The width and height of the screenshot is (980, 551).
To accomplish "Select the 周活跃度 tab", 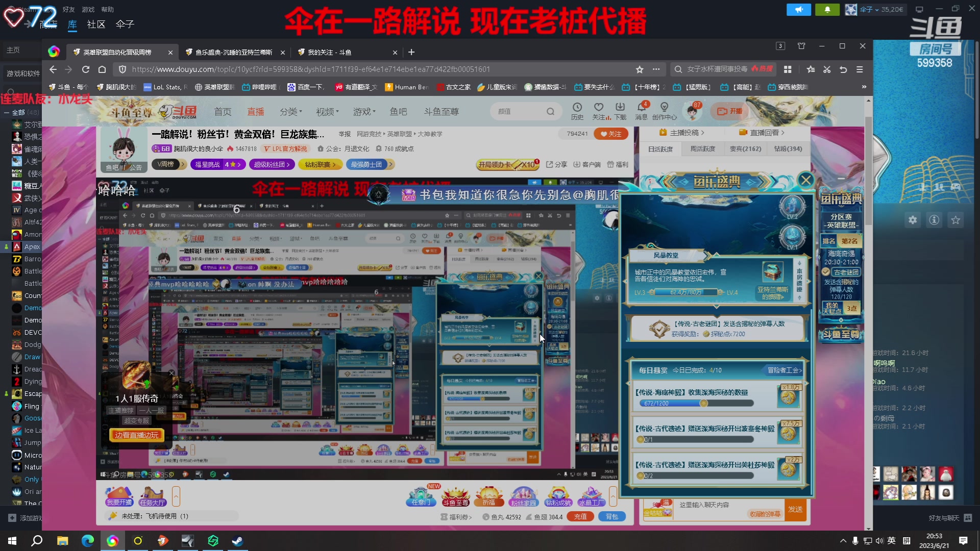I will point(703,149).
